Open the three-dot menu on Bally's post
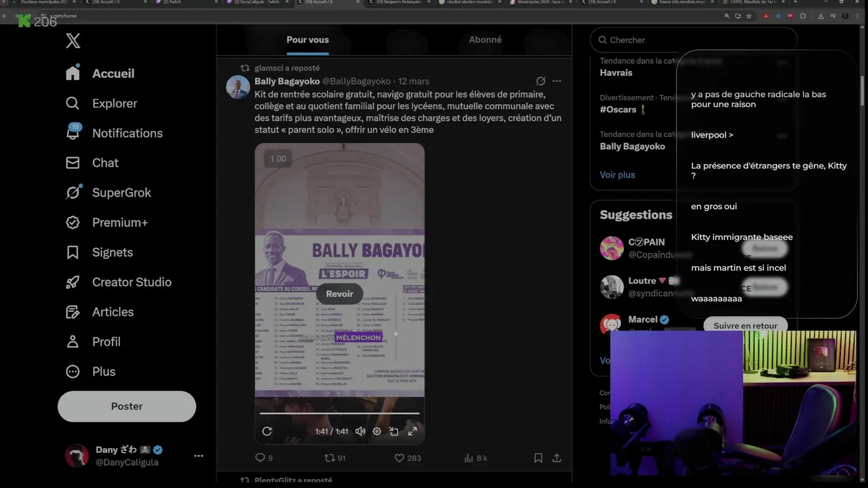 click(x=557, y=81)
